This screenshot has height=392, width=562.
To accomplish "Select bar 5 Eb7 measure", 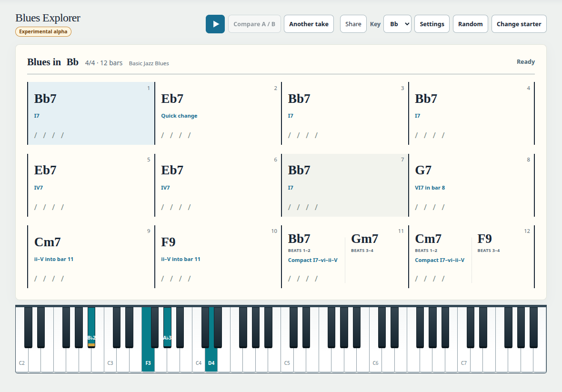I will [91, 185].
